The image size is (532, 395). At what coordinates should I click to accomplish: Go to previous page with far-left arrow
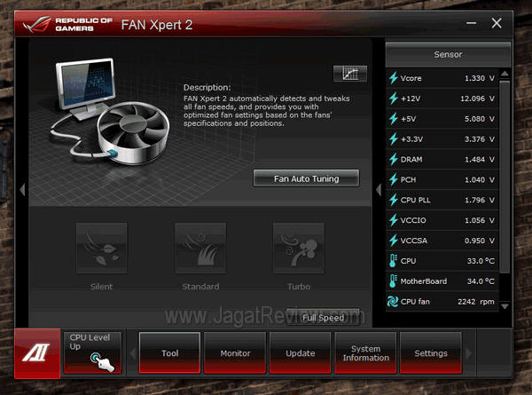coord(22,190)
